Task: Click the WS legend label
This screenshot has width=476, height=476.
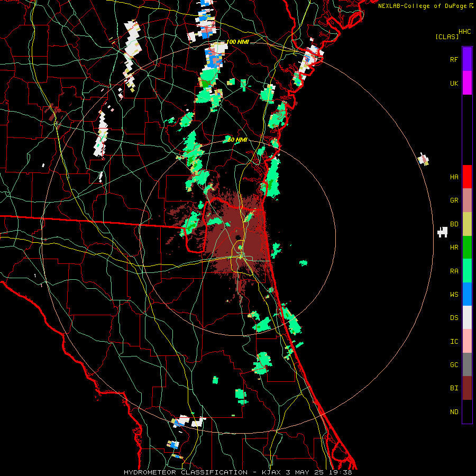Action: click(454, 294)
